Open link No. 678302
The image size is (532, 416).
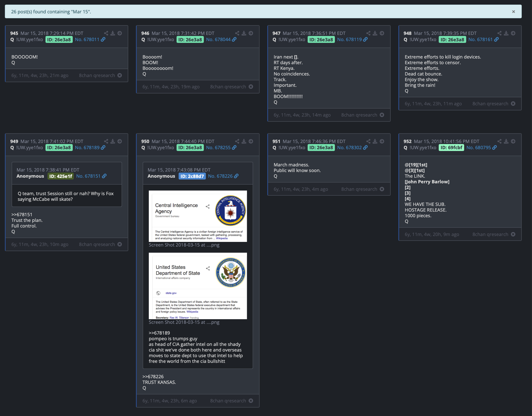tap(352, 148)
